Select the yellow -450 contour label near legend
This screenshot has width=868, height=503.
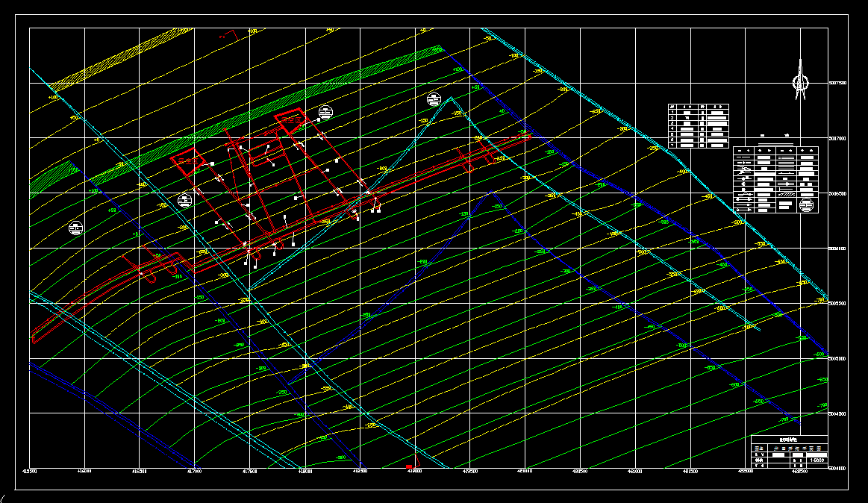click(x=708, y=196)
